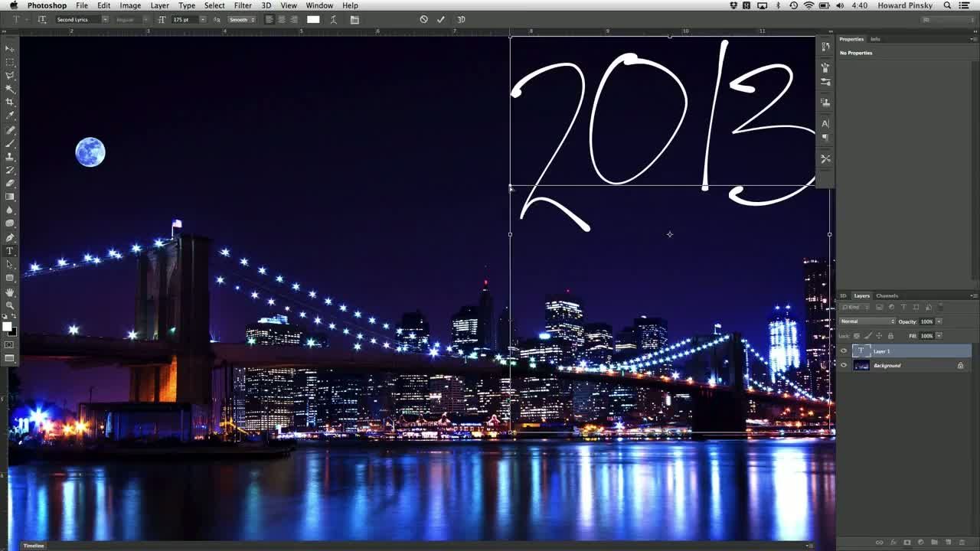Open the Normal blend mode dropdown
This screenshot has height=551, width=980.
867,321
